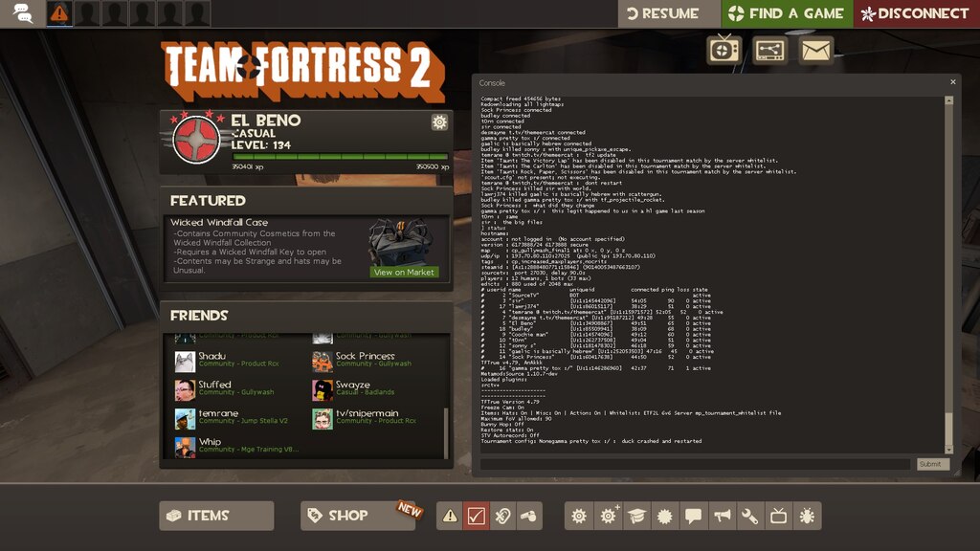The width and height of the screenshot is (980, 551).
Task: Select the party slot with orange warning triangle
Action: pyautogui.click(x=59, y=13)
